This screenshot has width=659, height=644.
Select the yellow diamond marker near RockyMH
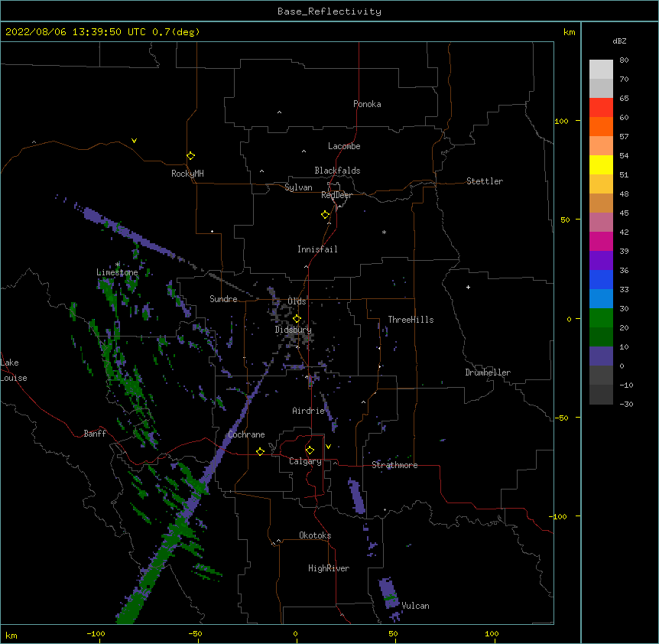190,156
